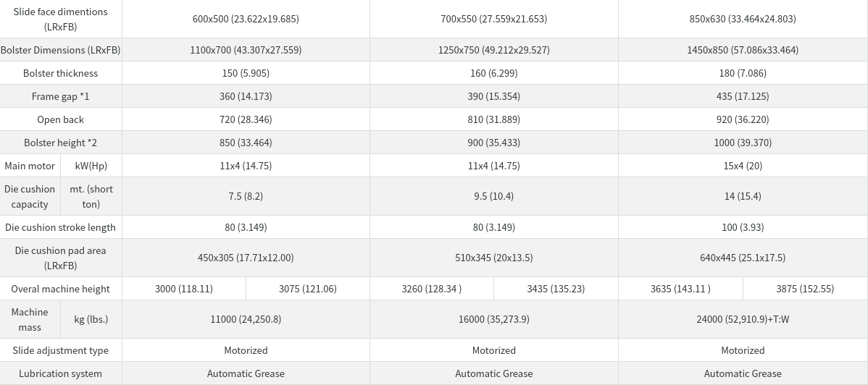Select the Open back 810 (31.889) value

[x=494, y=119]
